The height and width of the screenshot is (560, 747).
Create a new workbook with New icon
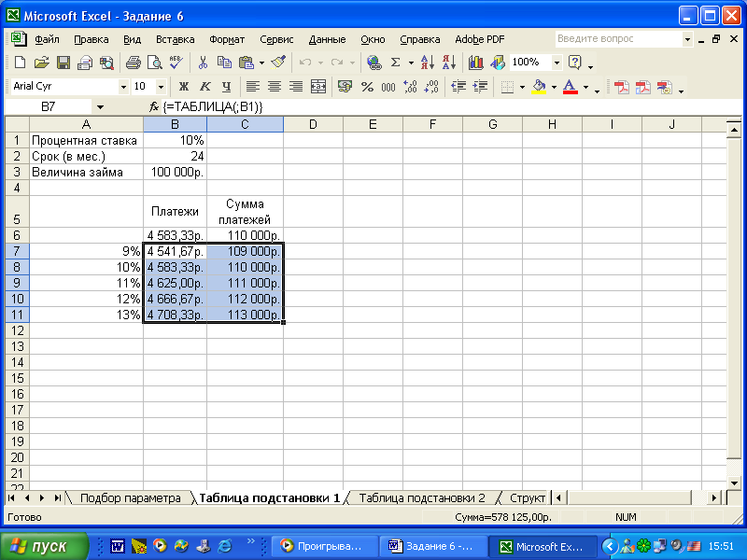pos(20,63)
